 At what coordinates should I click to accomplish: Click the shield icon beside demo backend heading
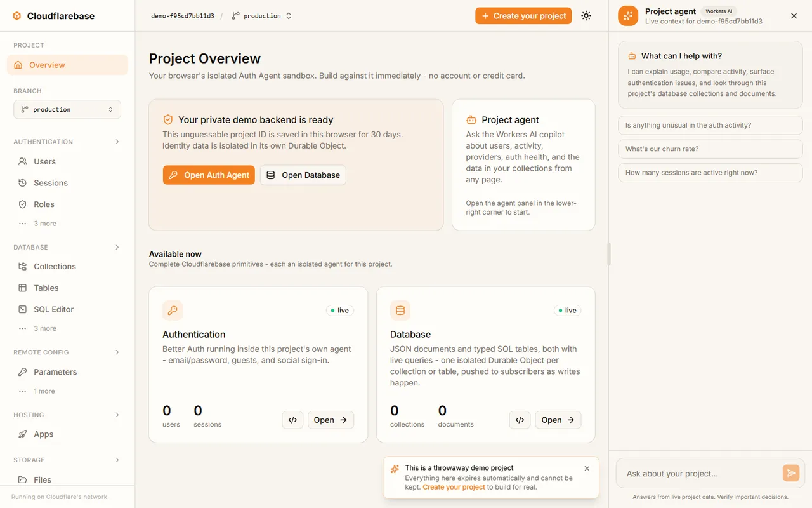(168, 119)
